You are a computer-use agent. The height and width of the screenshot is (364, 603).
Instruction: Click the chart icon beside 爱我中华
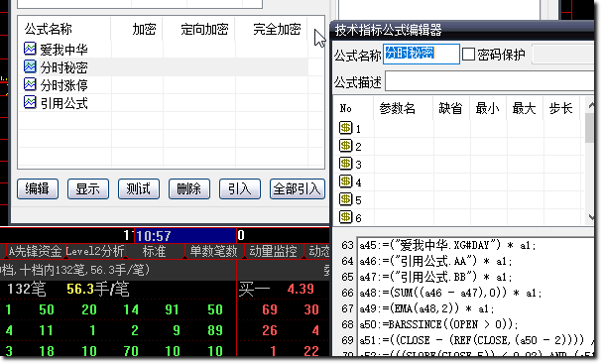point(30,49)
